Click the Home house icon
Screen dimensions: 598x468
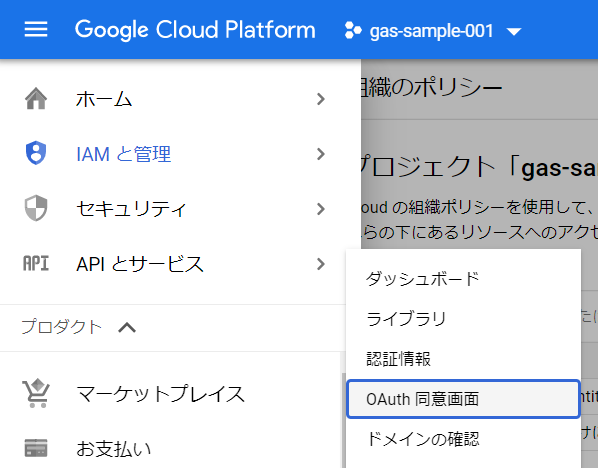click(36, 98)
